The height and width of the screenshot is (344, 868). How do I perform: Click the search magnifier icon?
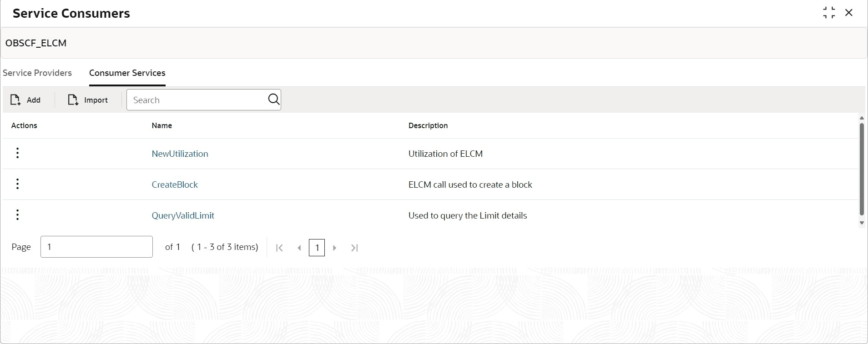273,100
